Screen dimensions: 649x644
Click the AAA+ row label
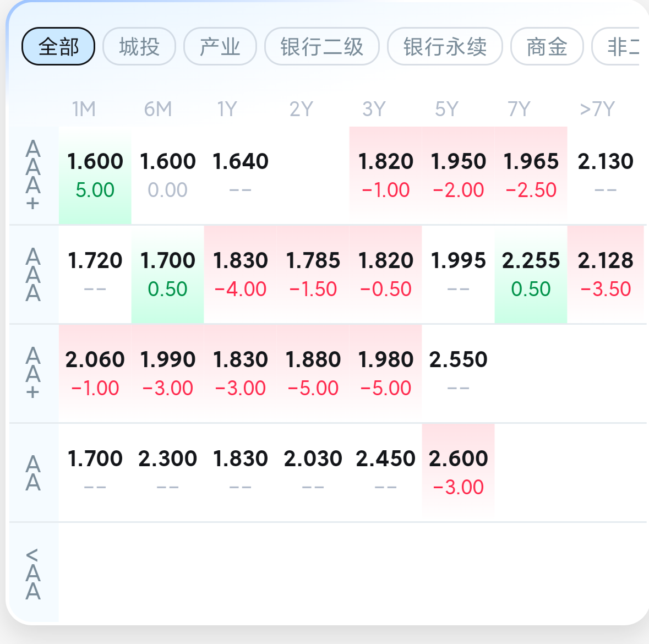click(33, 176)
